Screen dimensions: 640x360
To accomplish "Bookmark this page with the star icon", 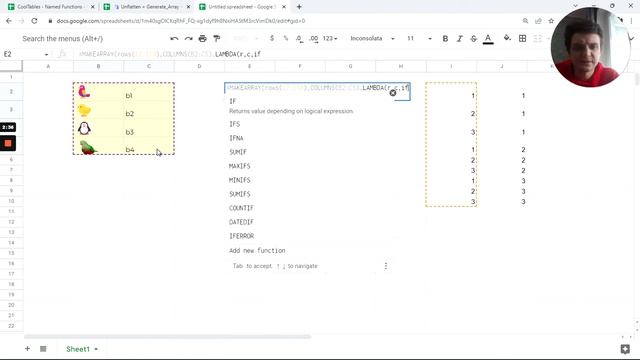I will click(551, 21).
